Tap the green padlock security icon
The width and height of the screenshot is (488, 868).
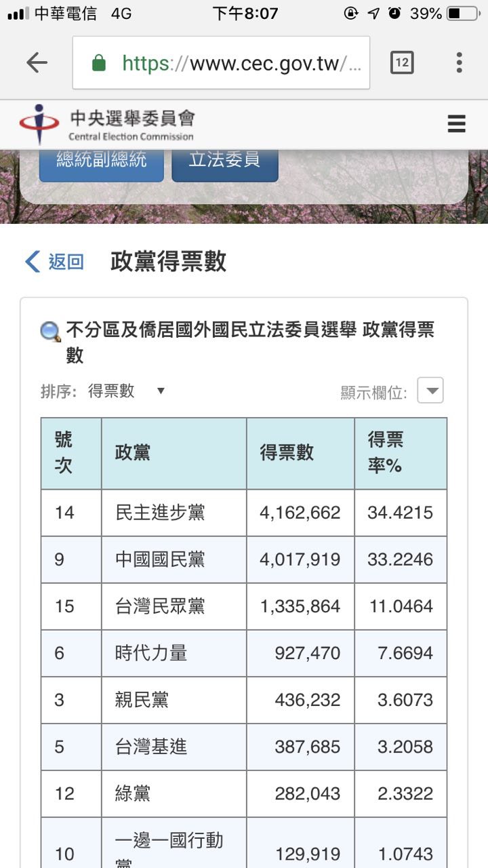(x=99, y=64)
